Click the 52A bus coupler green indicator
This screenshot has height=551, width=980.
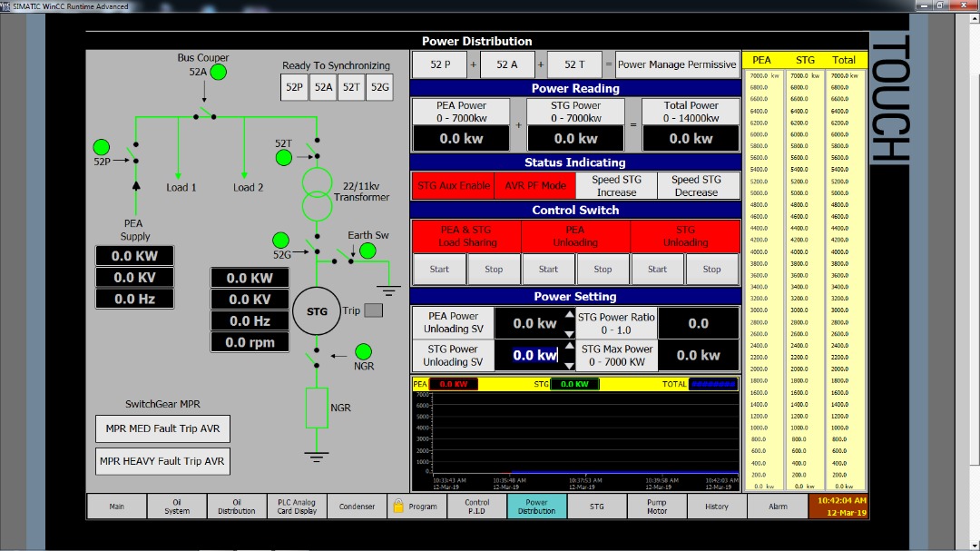point(219,72)
